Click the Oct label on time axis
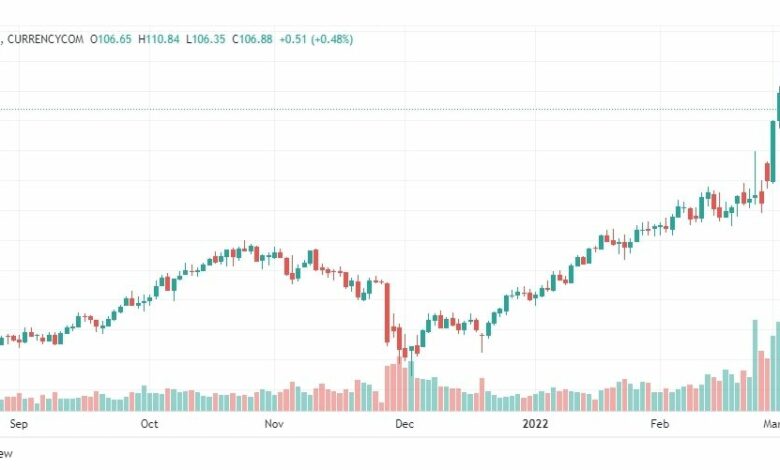 point(149,424)
